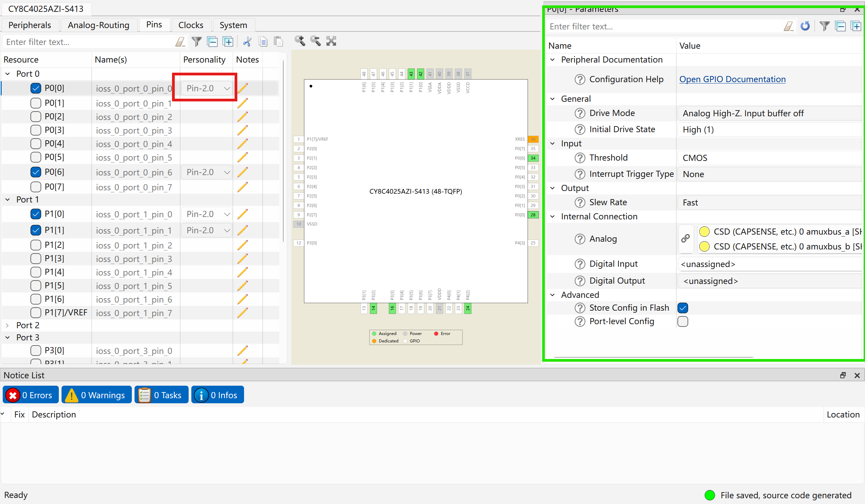Collapse all groups in Parameters panel

point(840,26)
